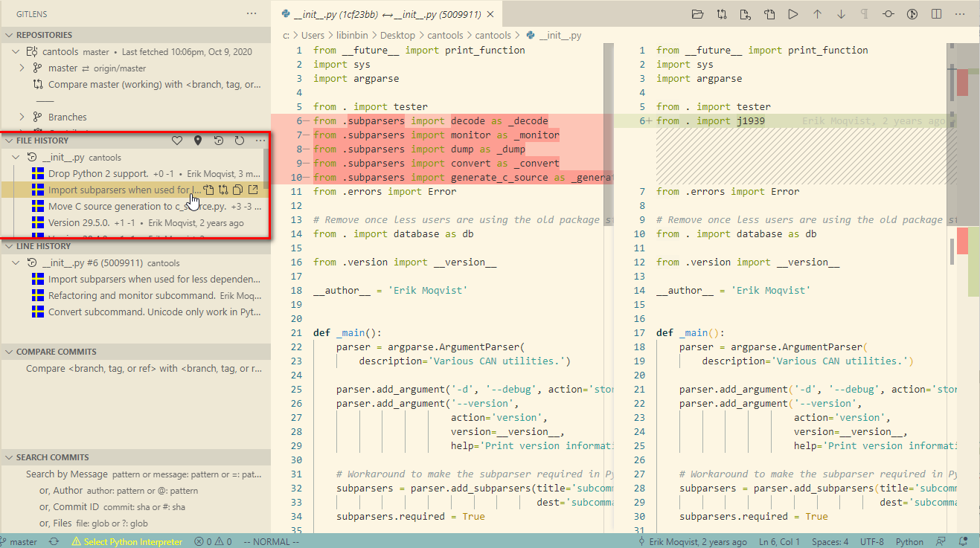This screenshot has height=548, width=980.
Task: Open notifications bell in status bar
Action: click(x=964, y=541)
